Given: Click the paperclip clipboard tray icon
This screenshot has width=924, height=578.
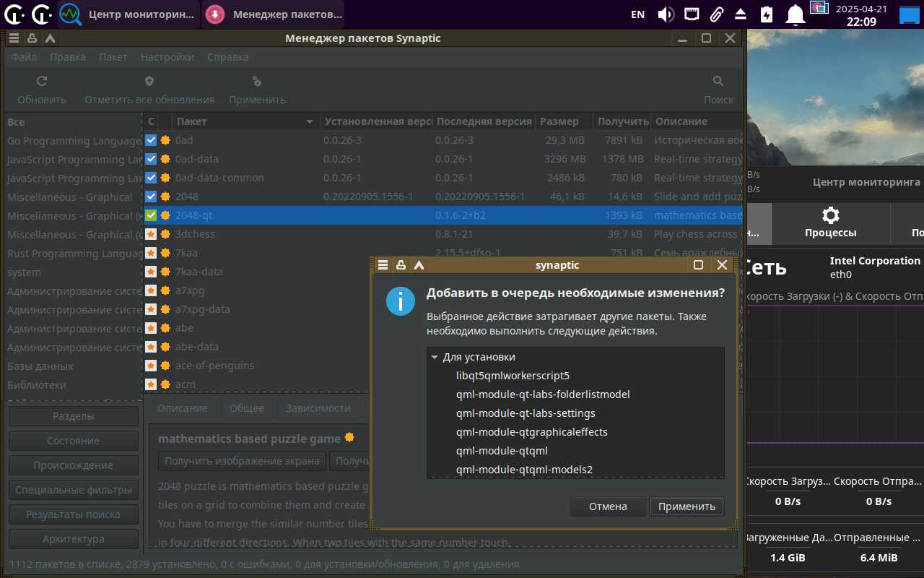Looking at the screenshot, I should pyautogui.click(x=716, y=14).
